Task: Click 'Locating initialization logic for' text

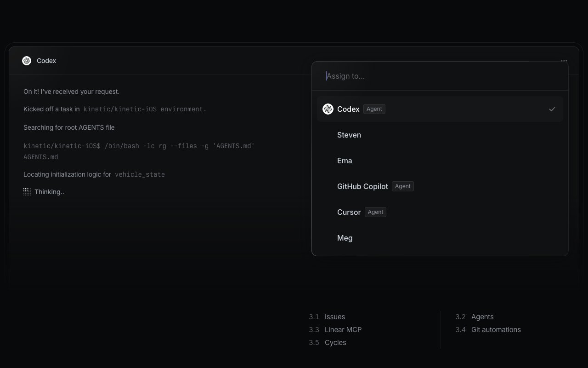Action: point(67,174)
